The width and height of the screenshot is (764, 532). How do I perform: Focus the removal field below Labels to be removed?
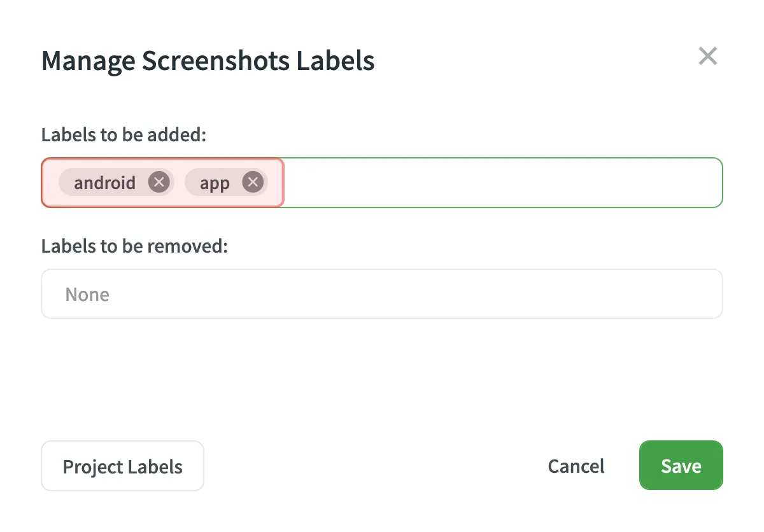click(x=382, y=293)
